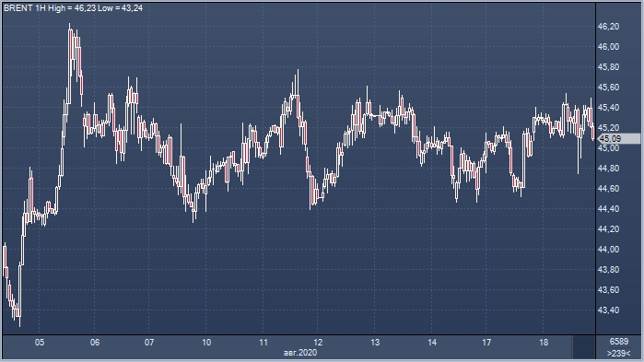Screen dimensions: 644x362
Task: Click date label 10 on time axis
Action: (206, 343)
